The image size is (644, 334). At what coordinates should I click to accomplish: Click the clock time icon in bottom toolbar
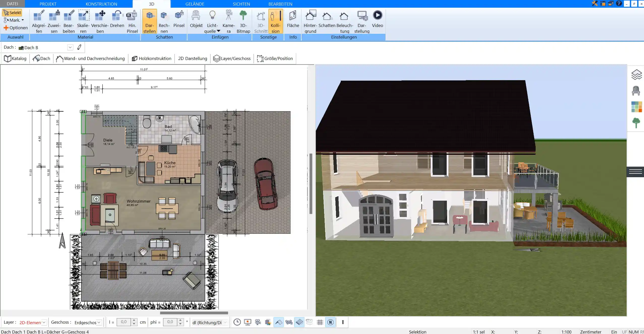tap(237, 322)
